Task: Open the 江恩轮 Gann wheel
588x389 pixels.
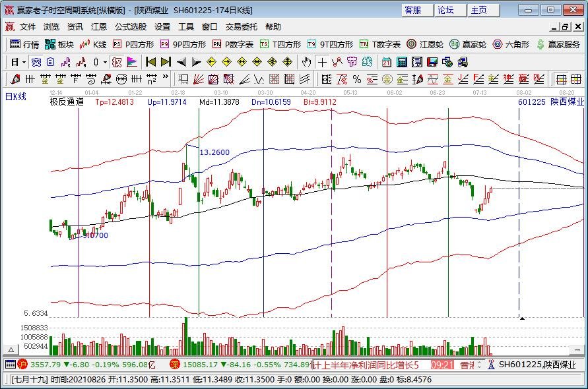Action: pyautogui.click(x=425, y=45)
